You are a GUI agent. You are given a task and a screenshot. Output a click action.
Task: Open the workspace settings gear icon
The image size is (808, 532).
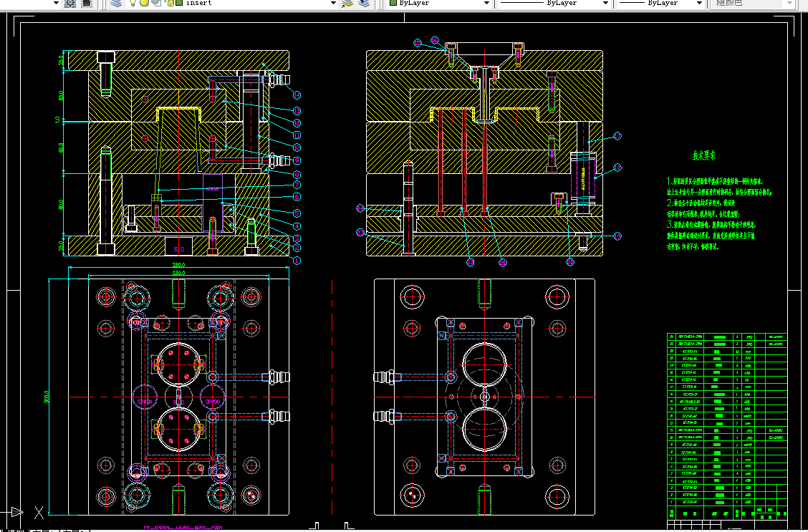click(x=70, y=3)
